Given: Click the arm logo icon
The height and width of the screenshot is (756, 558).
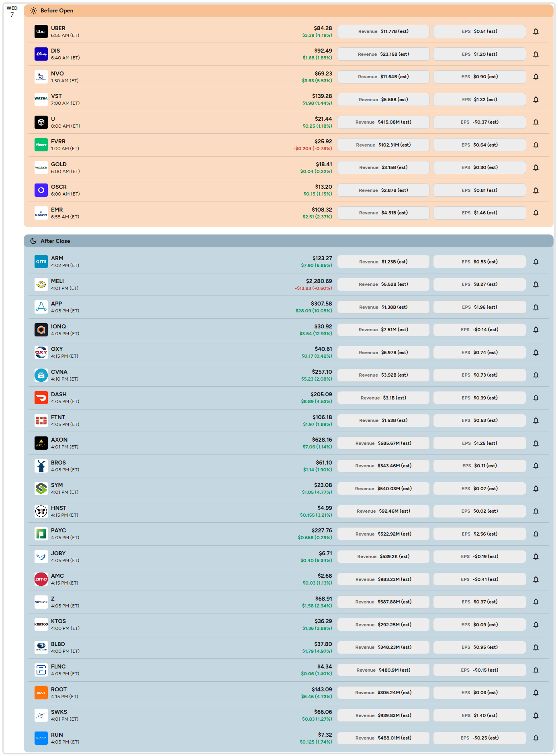Looking at the screenshot, I should (41, 262).
